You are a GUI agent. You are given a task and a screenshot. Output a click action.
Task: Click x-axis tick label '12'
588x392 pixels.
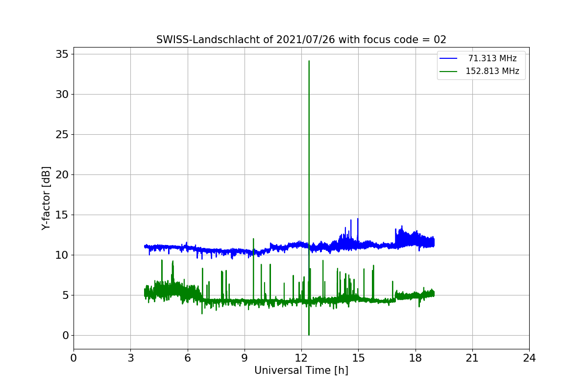point(301,358)
